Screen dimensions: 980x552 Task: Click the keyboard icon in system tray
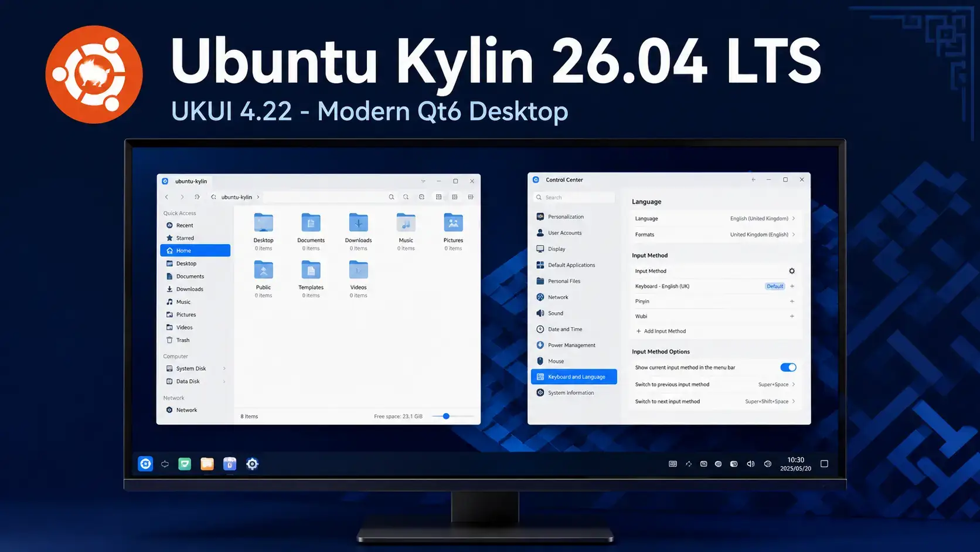[x=673, y=464]
